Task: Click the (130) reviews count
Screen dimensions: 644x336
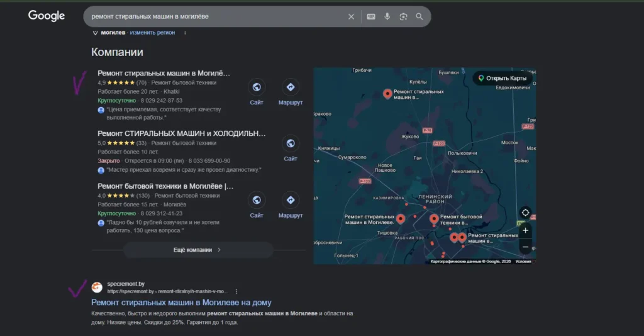Action: tap(143, 196)
